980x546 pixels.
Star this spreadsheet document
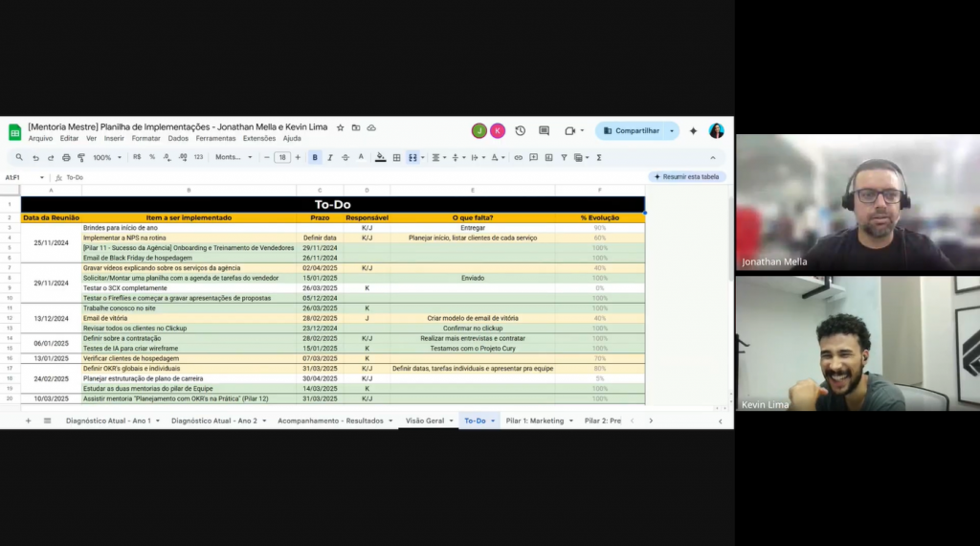[x=341, y=127]
